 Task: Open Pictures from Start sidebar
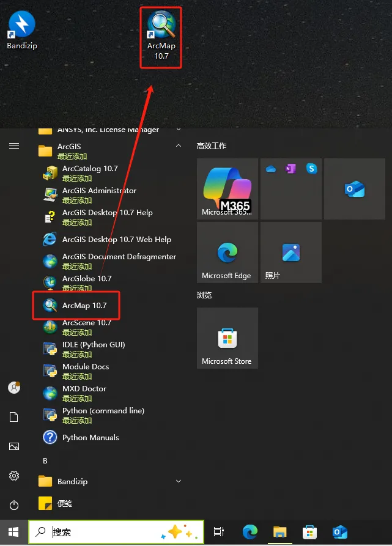[x=14, y=446]
